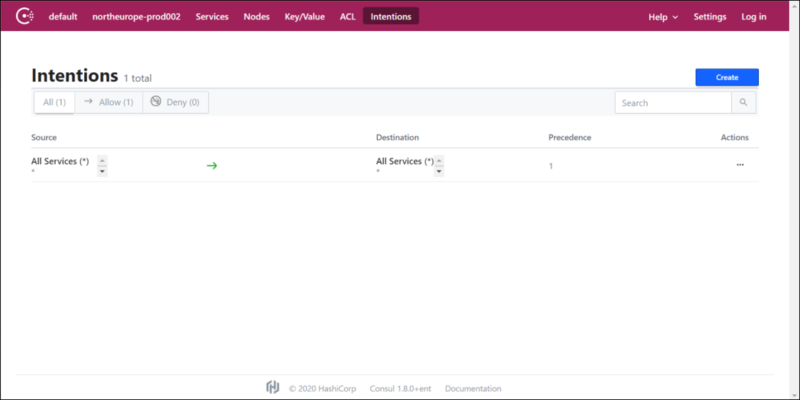Click the Consul logo icon
800x400 pixels.
point(24,16)
